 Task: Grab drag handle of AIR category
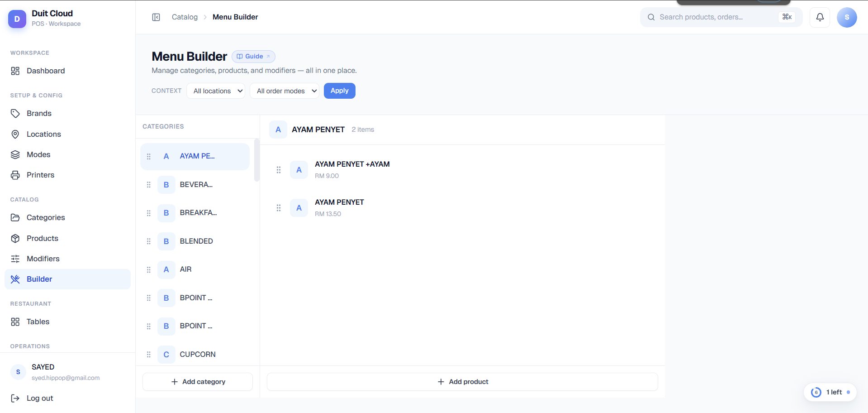(x=149, y=269)
